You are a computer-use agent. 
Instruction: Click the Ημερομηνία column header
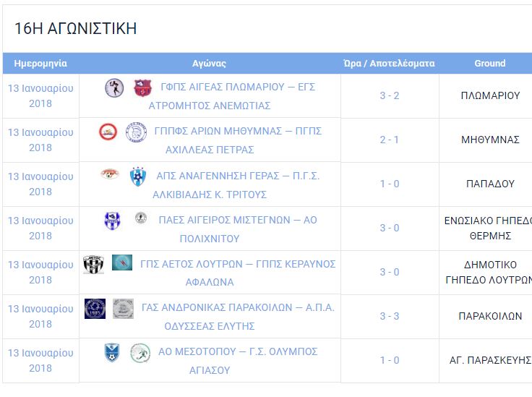pos(40,63)
